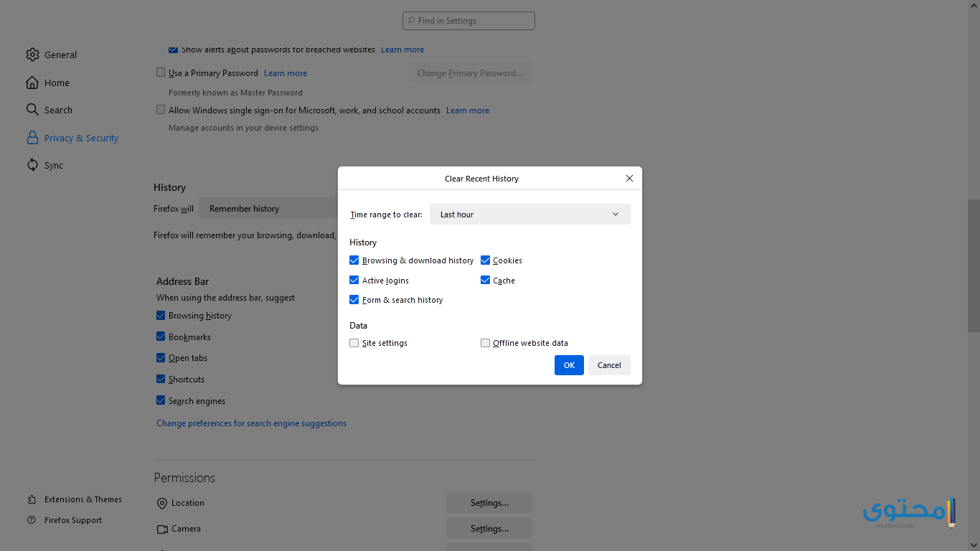
Task: Check Use a Primary Password
Action: pyautogui.click(x=161, y=72)
